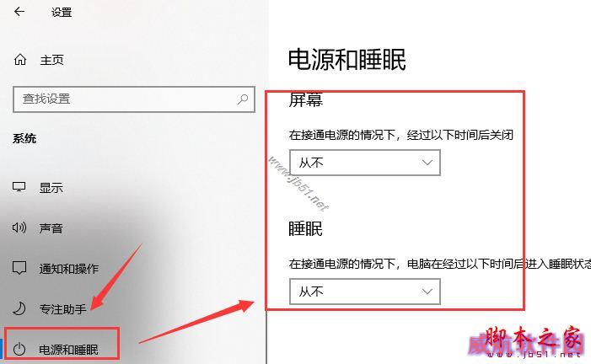591x364 pixels.
Task: Select 显示 in the sidebar
Action: click(x=51, y=188)
